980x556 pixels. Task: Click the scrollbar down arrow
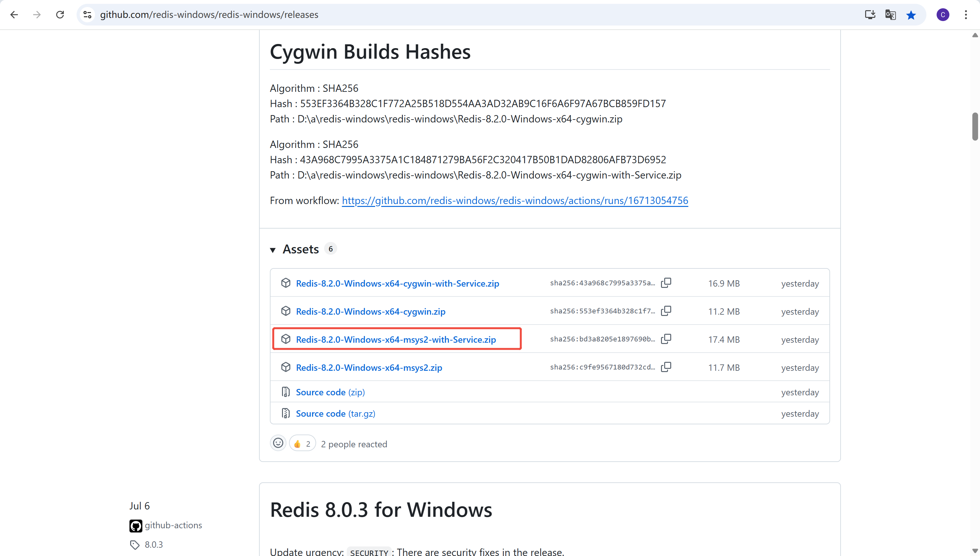pyautogui.click(x=975, y=551)
